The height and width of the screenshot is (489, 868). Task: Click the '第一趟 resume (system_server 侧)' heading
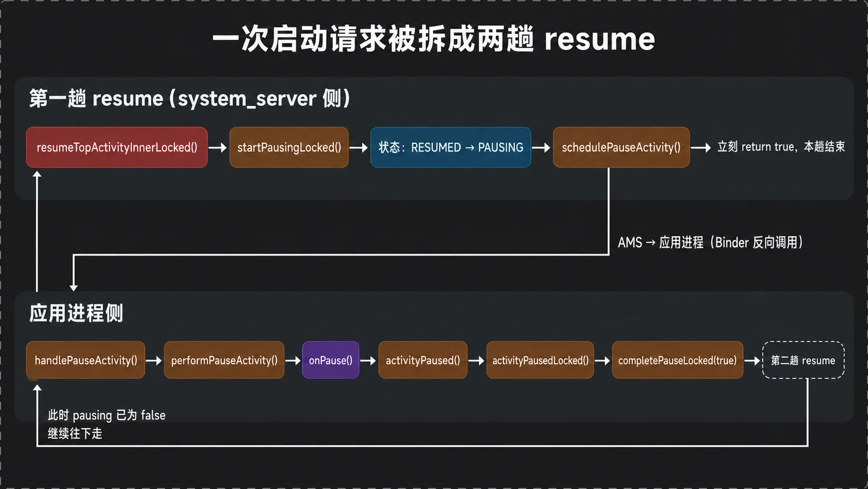pos(190,98)
